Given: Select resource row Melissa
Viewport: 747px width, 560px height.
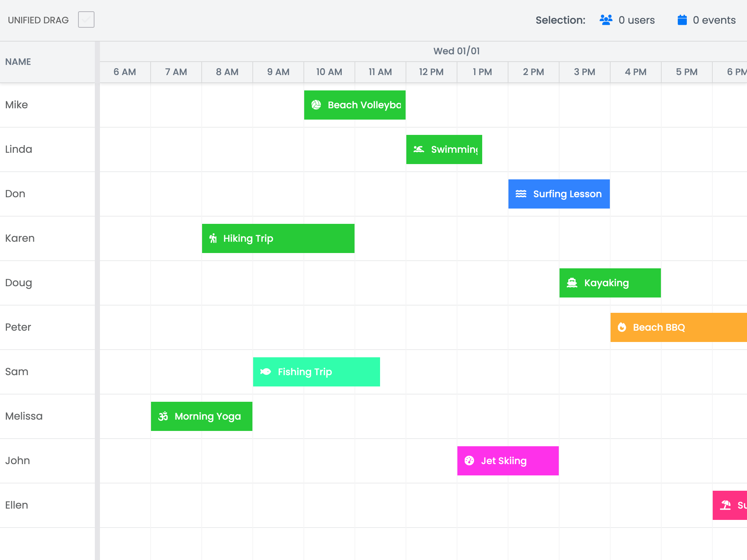Looking at the screenshot, I should pyautogui.click(x=47, y=416).
